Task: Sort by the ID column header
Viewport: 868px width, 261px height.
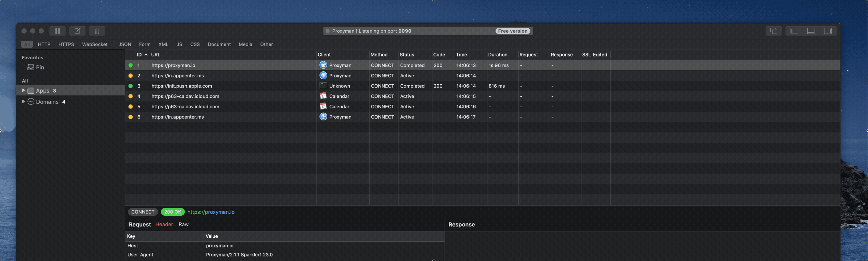Action: point(143,55)
